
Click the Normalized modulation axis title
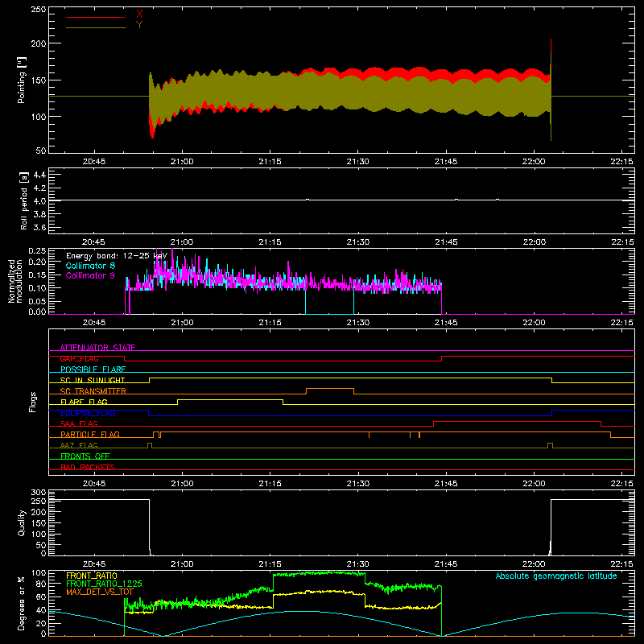15,281
